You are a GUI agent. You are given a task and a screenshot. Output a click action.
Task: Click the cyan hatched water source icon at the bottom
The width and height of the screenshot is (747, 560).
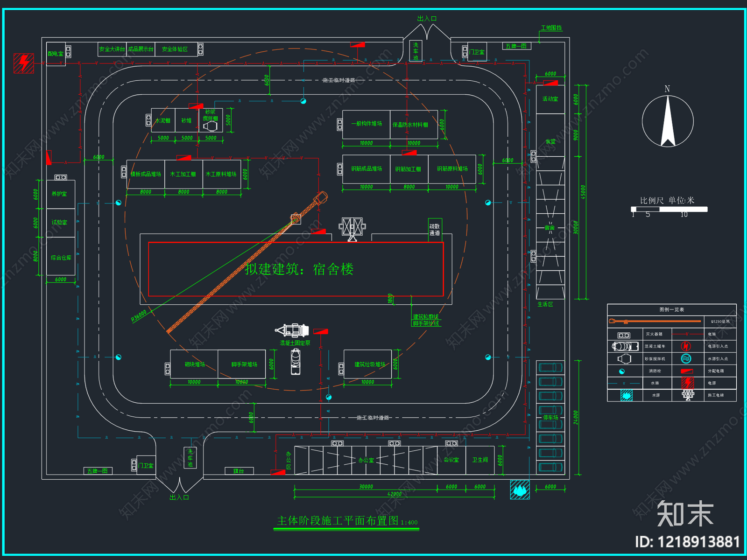click(520, 490)
